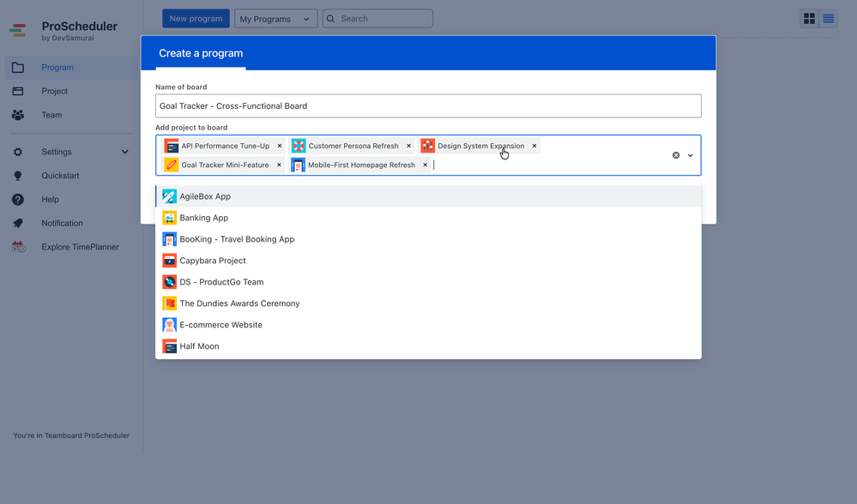Viewport: 857px width, 504px height.
Task: Remove Customer Persona Refresh tag
Action: coord(409,146)
